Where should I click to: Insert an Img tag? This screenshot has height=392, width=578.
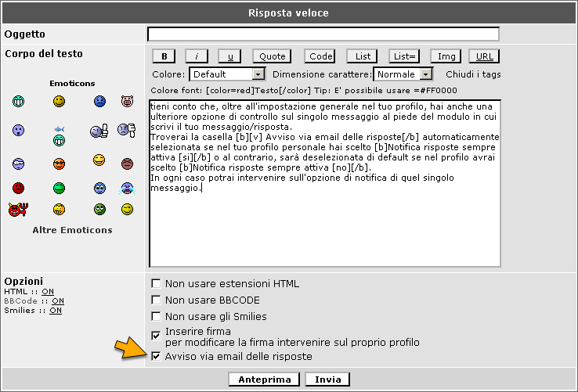[446, 56]
